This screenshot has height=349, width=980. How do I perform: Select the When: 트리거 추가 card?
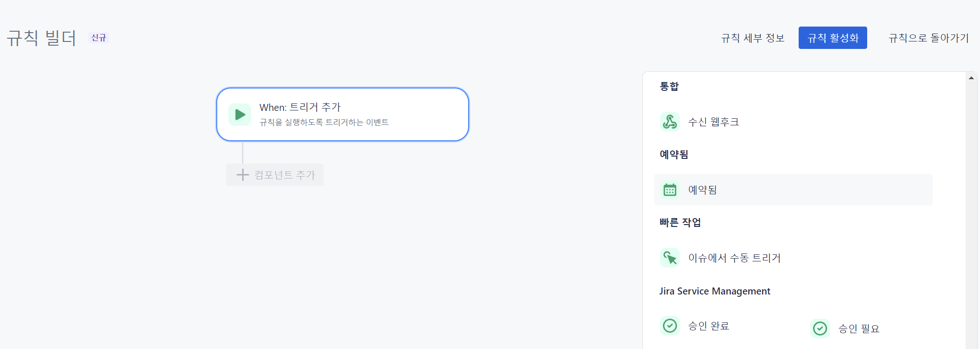343,114
